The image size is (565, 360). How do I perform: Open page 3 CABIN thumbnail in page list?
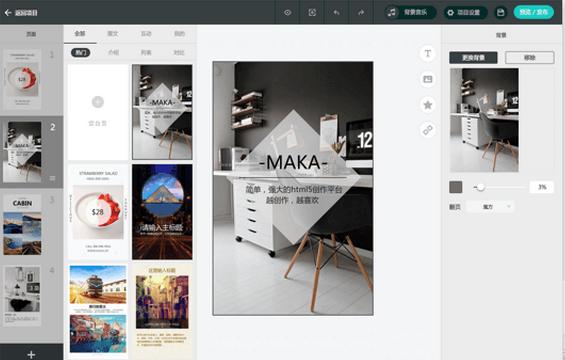point(22,224)
